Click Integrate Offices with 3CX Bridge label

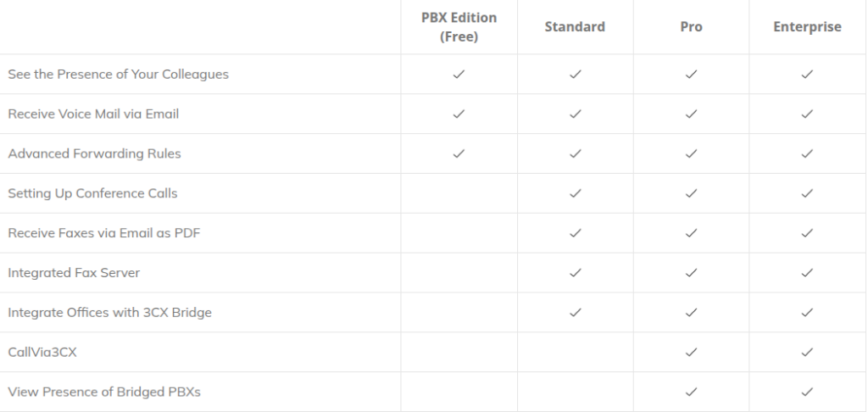click(109, 312)
